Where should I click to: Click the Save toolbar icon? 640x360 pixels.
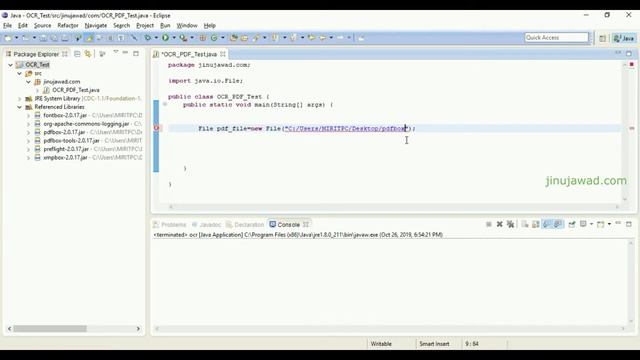(x=43, y=38)
